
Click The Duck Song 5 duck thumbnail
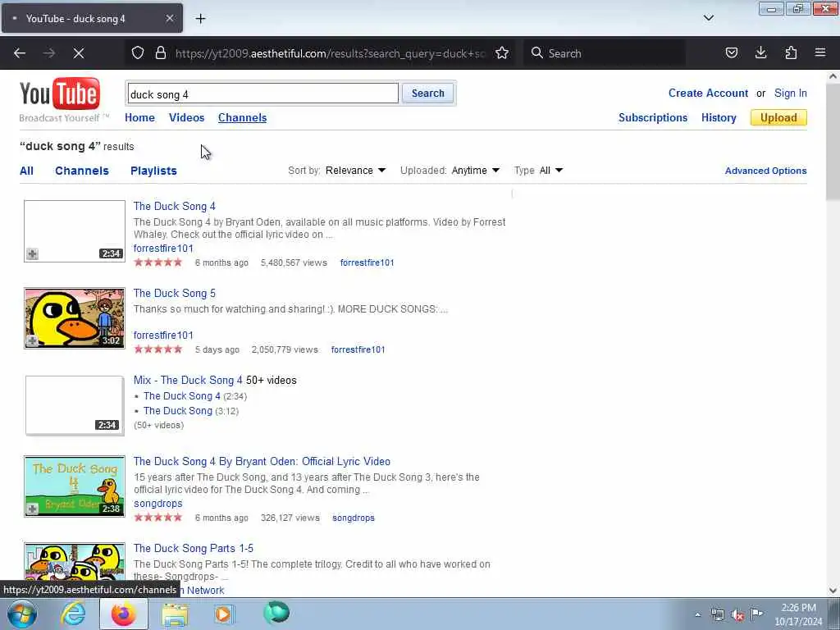[x=75, y=318]
